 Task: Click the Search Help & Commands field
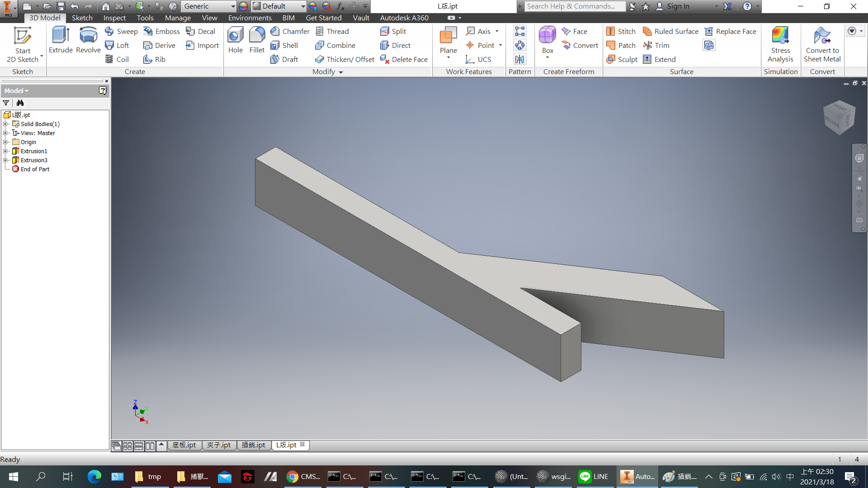coord(573,6)
